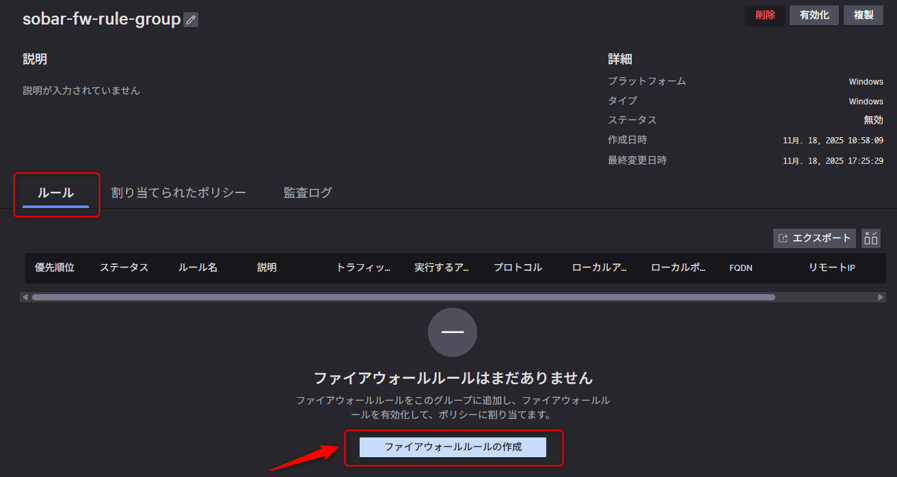
Task: Edit rule group name with pencil icon
Action: pos(191,19)
